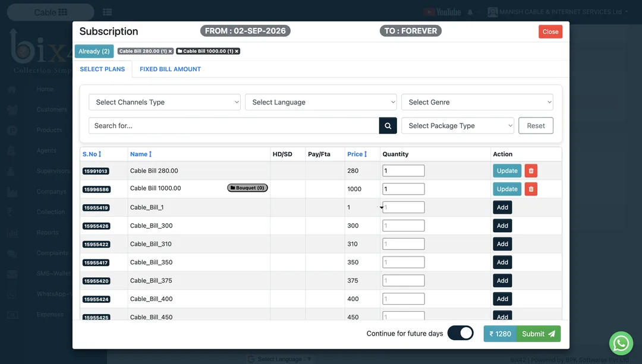Sort table by Price column arrows
Screen dimensions: 642x364
click(x=366, y=154)
